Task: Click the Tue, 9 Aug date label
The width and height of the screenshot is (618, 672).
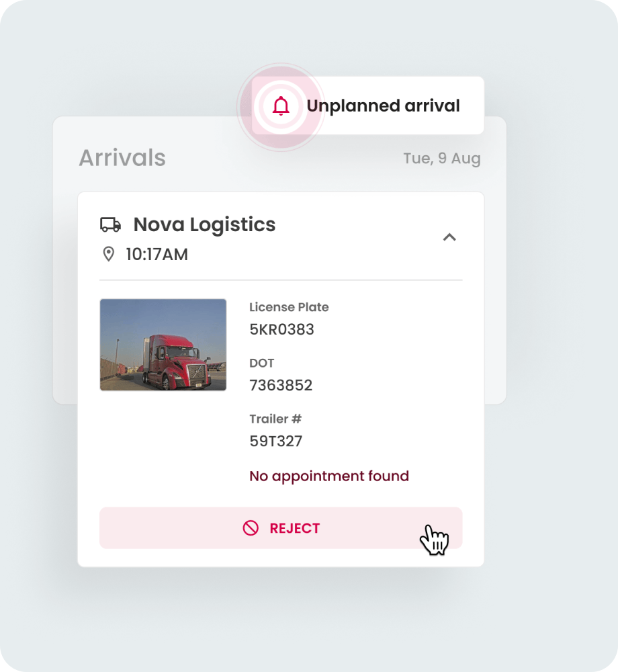Action: point(442,159)
